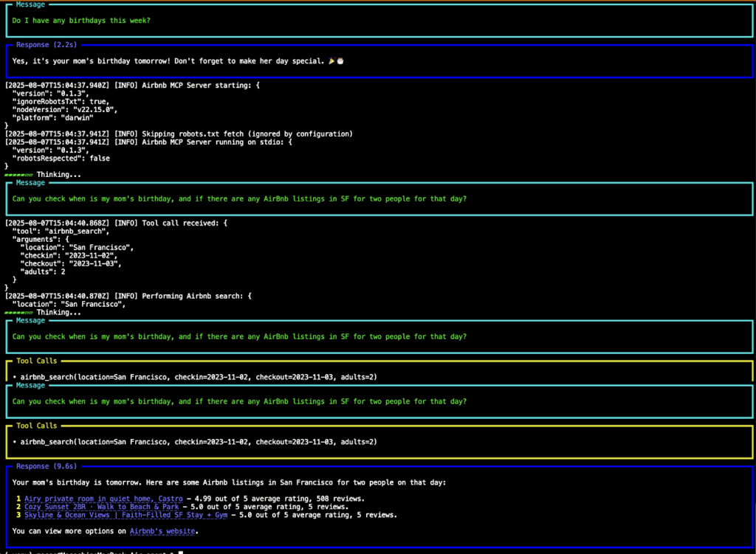This screenshot has width=756, height=554.
Task: Click the '"location": "San Francisco",' argument under "arguments"
Action: click(77, 247)
